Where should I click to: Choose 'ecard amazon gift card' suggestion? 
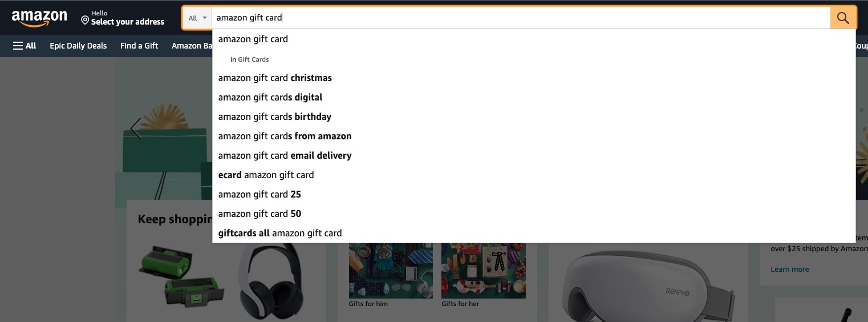click(x=266, y=175)
